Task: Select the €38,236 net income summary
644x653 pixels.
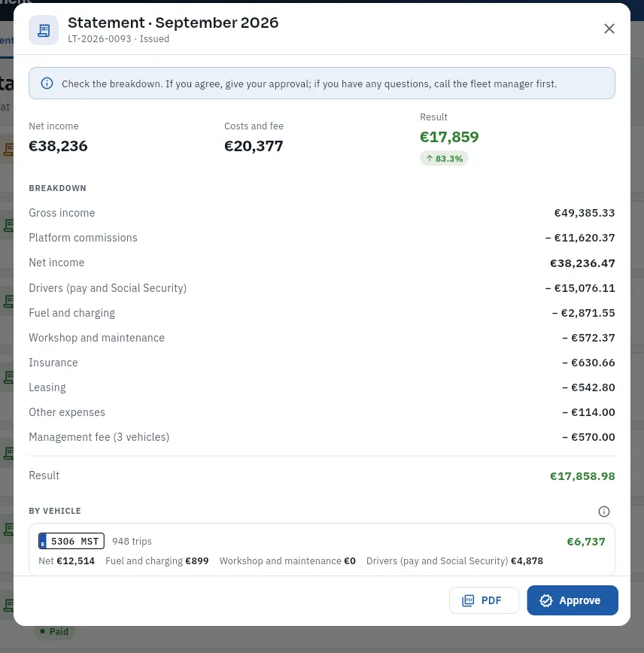Action: (58, 146)
